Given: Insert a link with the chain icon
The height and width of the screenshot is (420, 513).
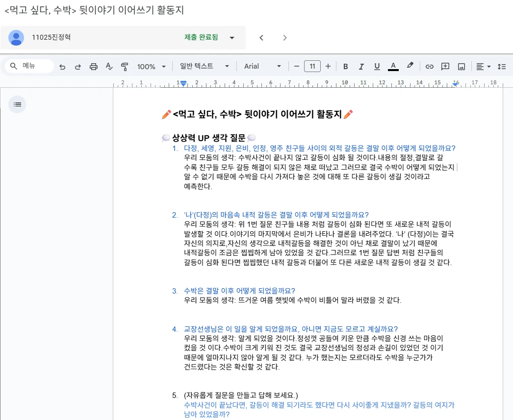Looking at the screenshot, I should [x=430, y=66].
